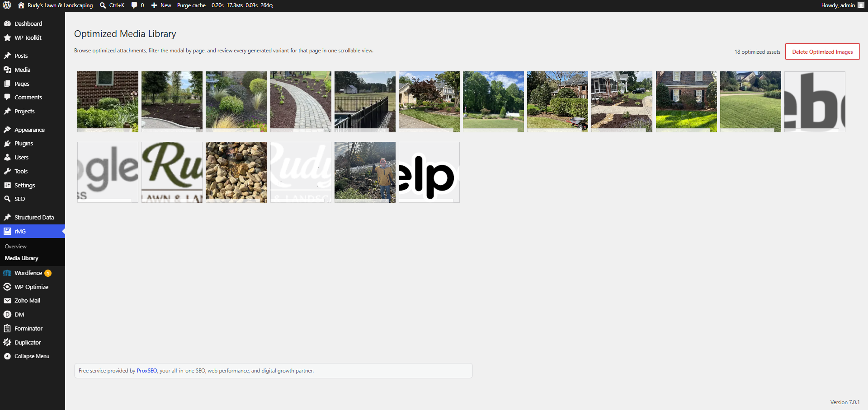868x410 pixels.
Task: Click the Tools wrench icon
Action: 7,171
